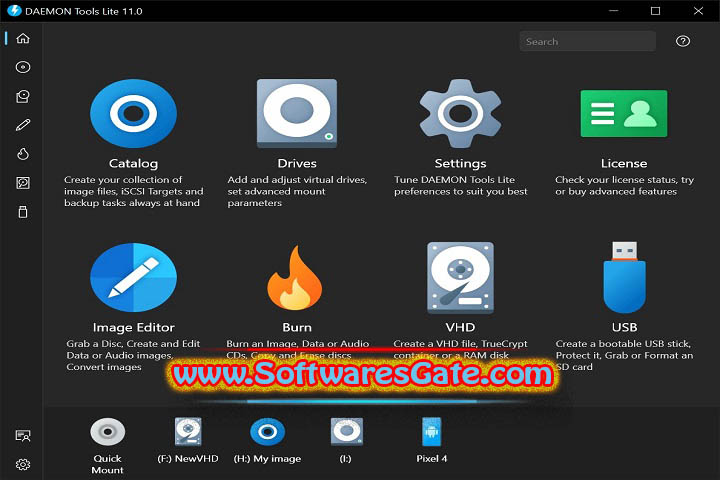Click the Drives title text

pyautogui.click(x=297, y=164)
